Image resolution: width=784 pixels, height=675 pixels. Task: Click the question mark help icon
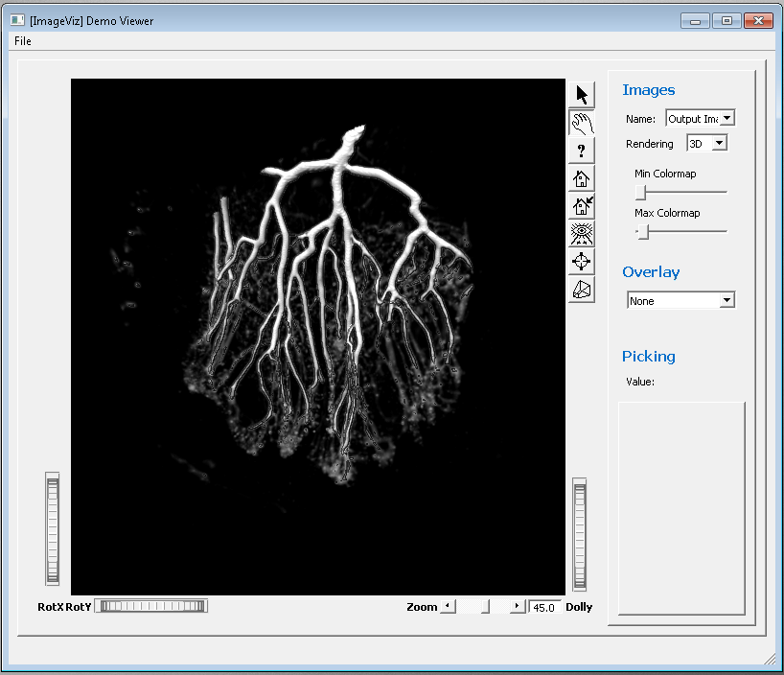(582, 151)
